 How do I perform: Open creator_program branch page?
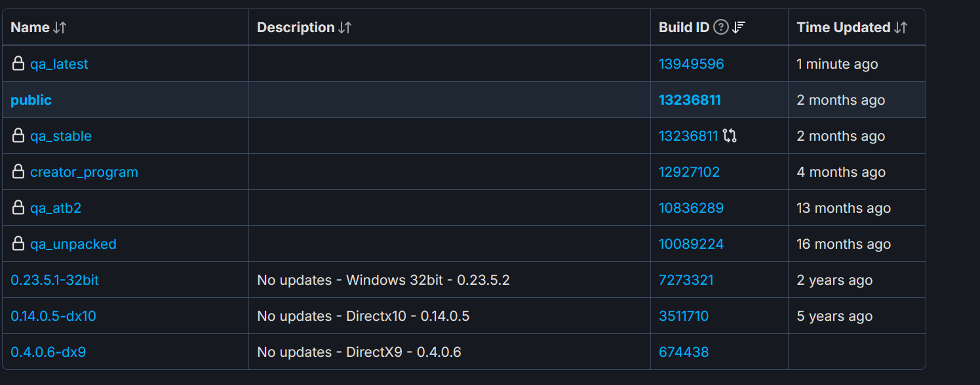pos(84,172)
